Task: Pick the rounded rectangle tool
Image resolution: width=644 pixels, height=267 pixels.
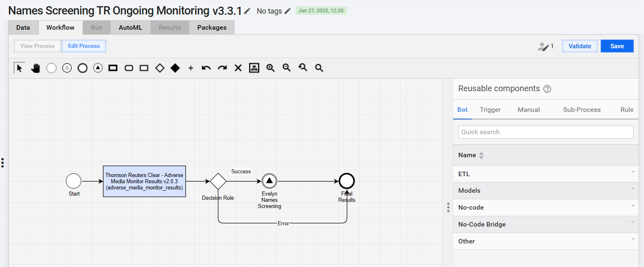Action: click(129, 68)
